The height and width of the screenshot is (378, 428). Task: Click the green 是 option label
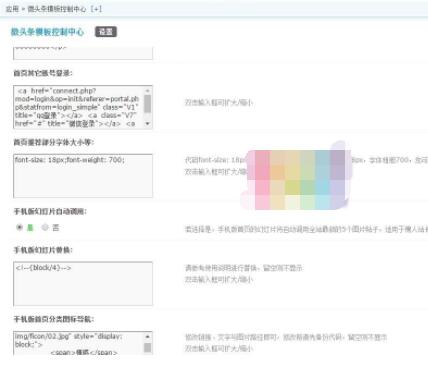[x=30, y=228]
